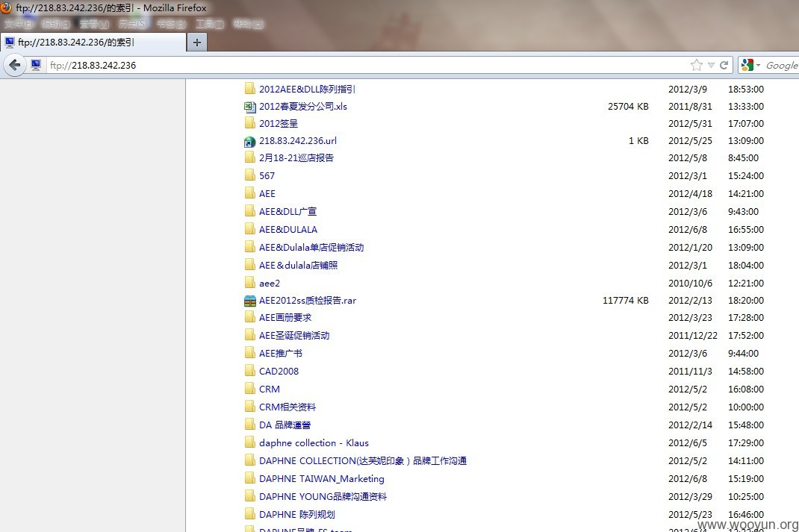This screenshot has width=799, height=532.
Task: Download the 2012春夏发分公司.xls file link
Action: click(x=303, y=107)
